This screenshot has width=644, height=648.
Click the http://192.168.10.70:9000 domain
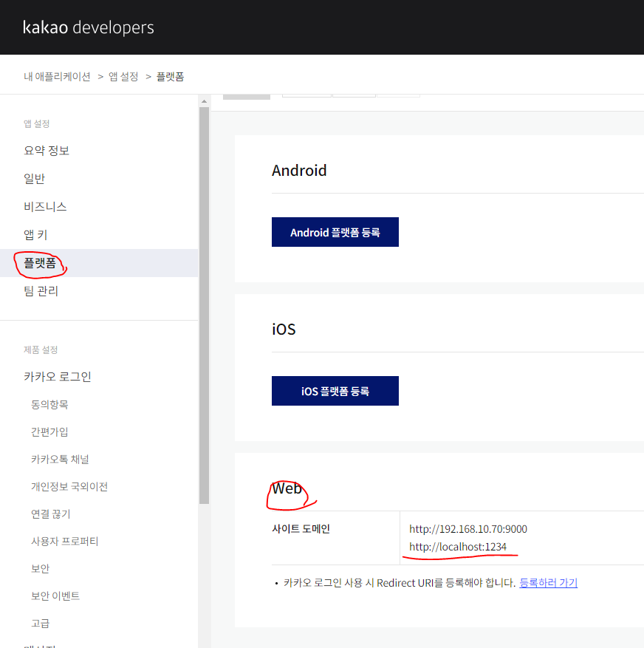468,529
